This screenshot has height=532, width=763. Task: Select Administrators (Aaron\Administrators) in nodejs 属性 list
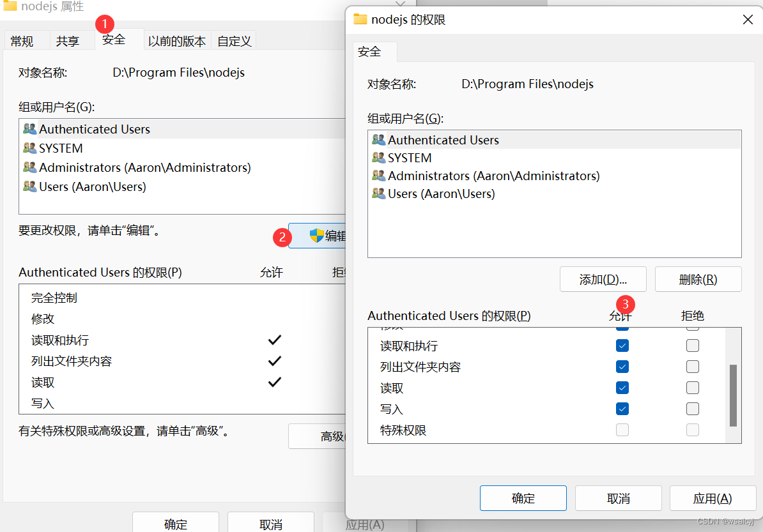183,167
